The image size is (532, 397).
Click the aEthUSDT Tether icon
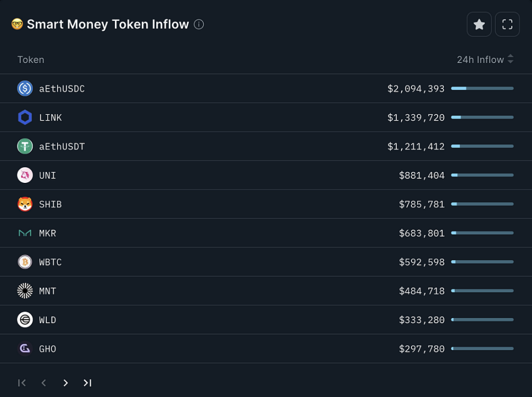[x=25, y=146]
